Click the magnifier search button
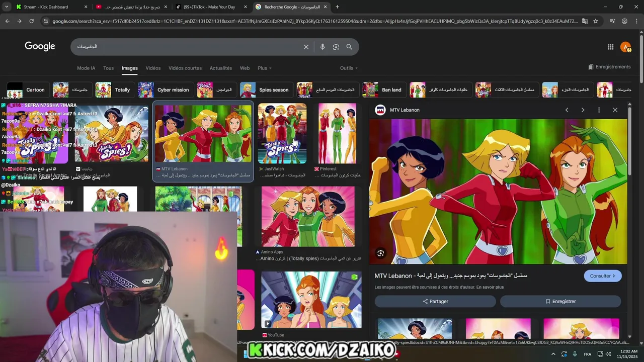This screenshot has height=362, width=644. pos(349,47)
